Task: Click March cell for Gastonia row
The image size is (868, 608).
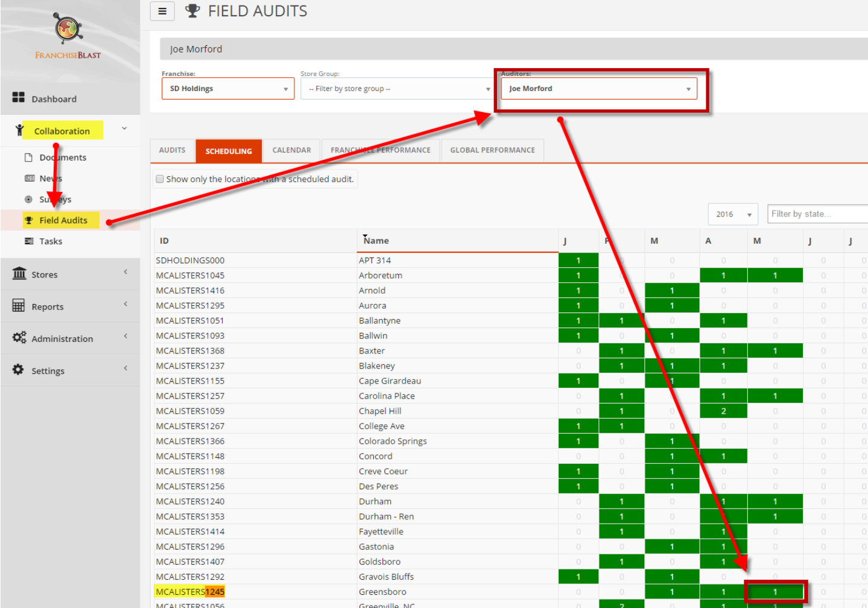Action: 672,547
